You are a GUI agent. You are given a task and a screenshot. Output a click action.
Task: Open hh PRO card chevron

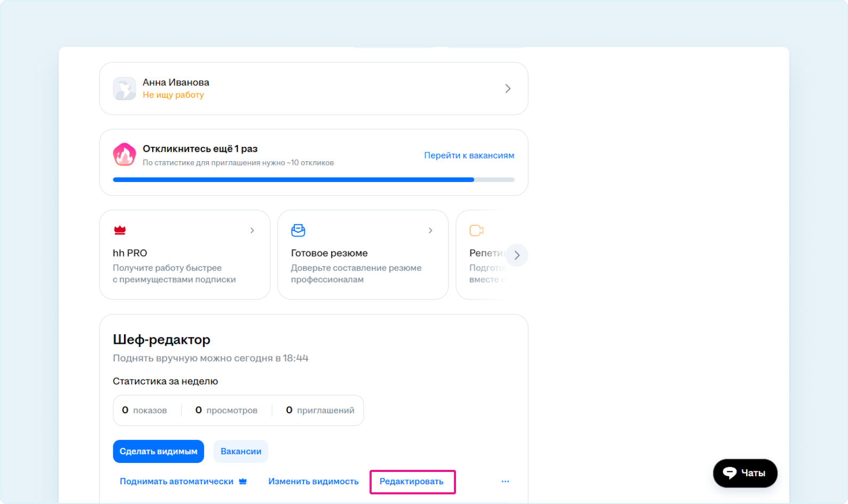252,231
